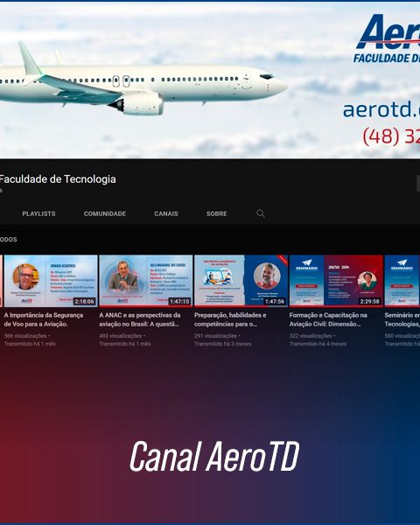420x525 pixels.
Task: Click the channel search magnifier icon
Action: (260, 213)
